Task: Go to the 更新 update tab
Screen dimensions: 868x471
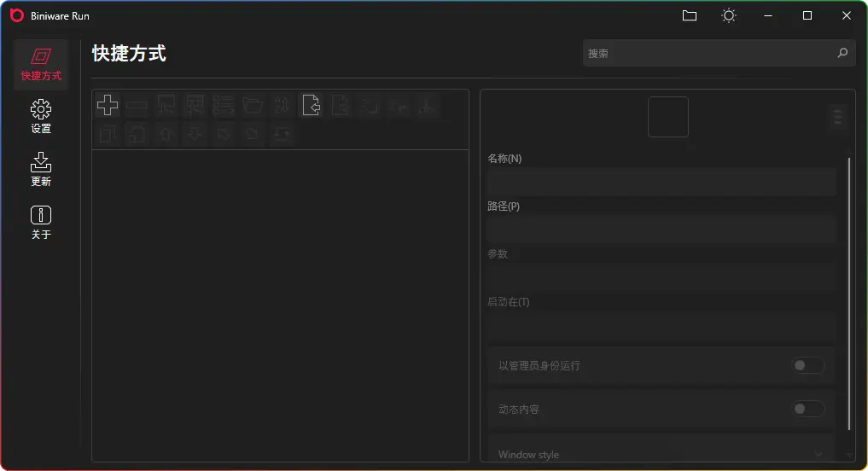Action: [41, 170]
